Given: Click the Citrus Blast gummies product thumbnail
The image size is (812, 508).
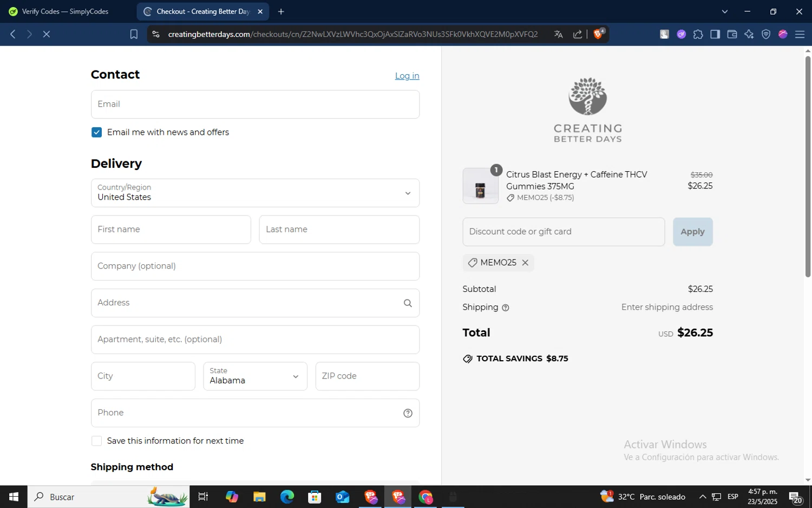Looking at the screenshot, I should click(480, 186).
